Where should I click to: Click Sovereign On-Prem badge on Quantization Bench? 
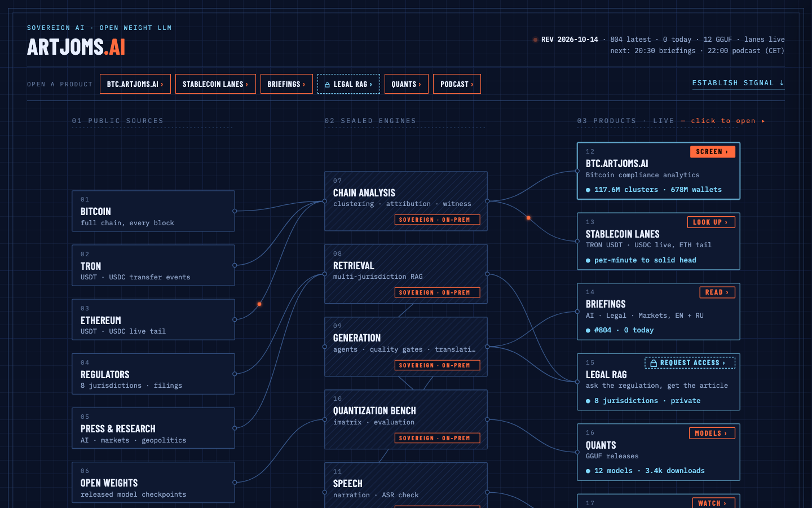tap(437, 438)
